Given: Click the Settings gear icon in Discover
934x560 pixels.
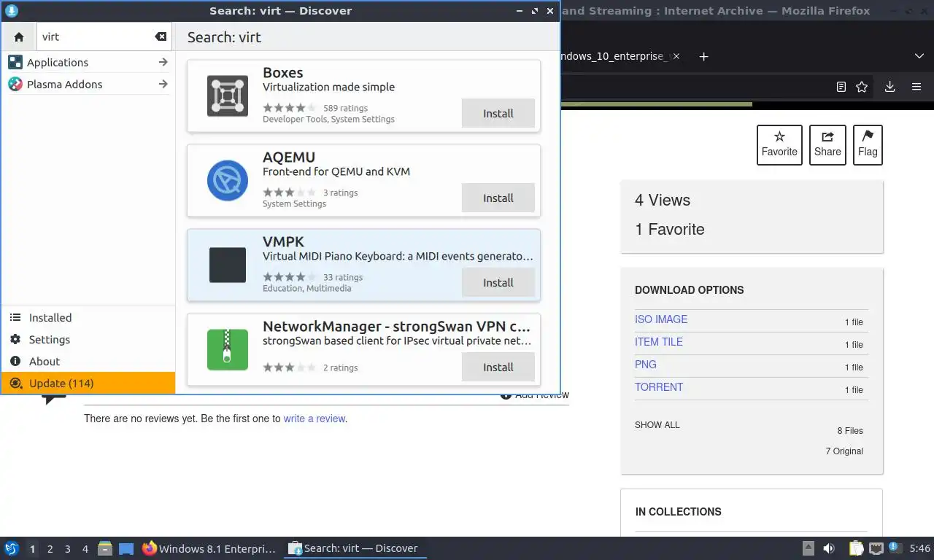Looking at the screenshot, I should tap(15, 340).
